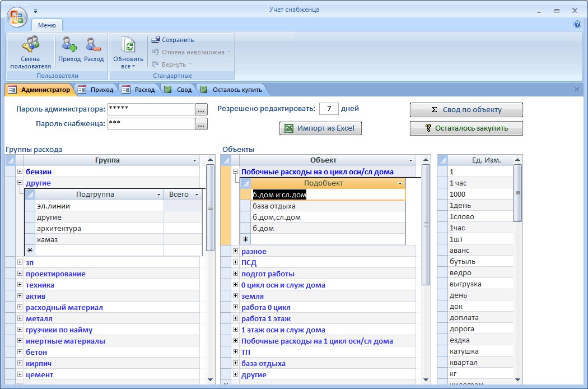Expand the разное object row
Screen dimensions: 588x389
click(x=235, y=251)
